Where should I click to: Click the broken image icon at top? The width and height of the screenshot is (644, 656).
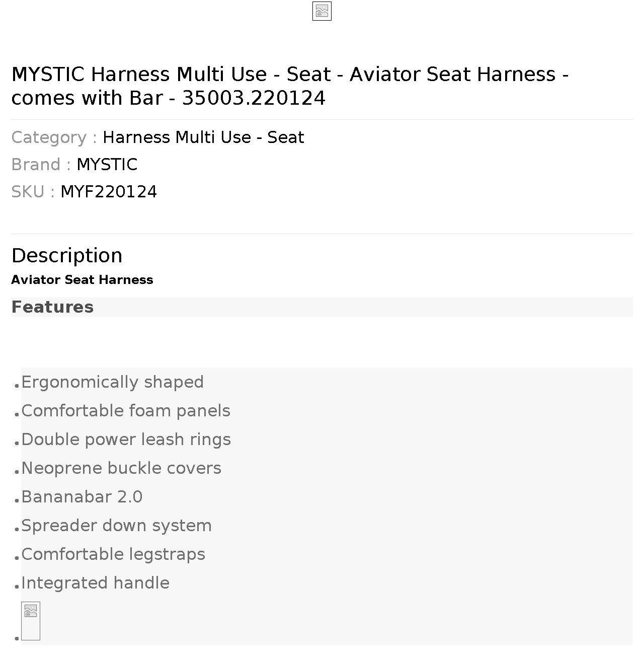pos(321,11)
